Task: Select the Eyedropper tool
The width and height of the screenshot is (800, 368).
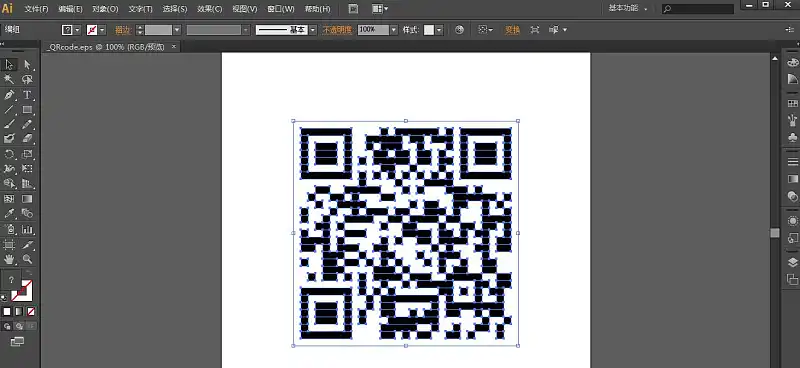Action: point(10,213)
